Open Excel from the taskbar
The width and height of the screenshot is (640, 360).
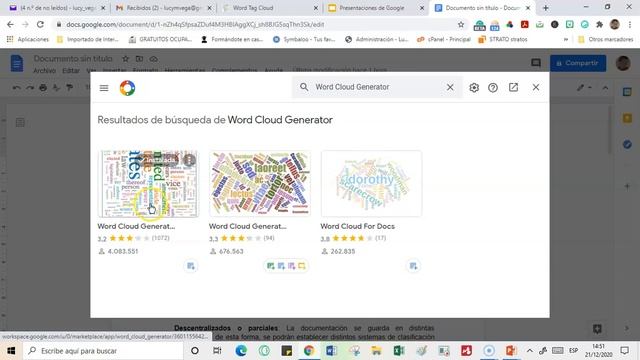point(399,351)
